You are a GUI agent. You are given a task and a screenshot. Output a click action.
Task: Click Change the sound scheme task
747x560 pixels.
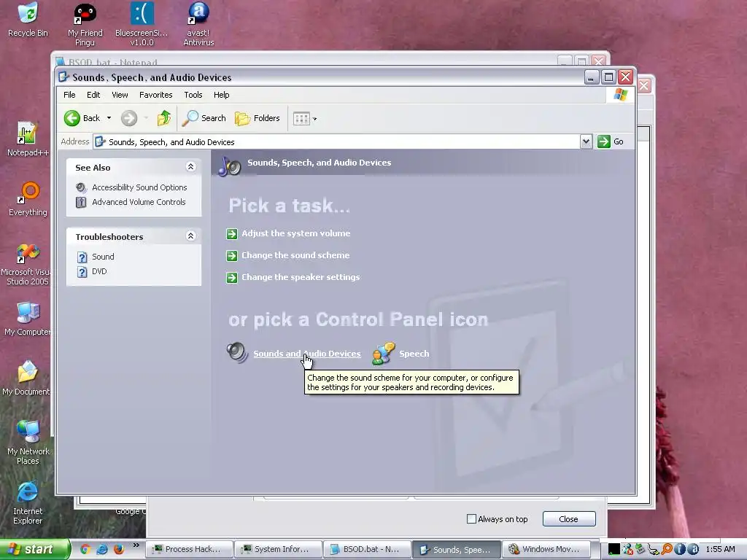click(295, 255)
